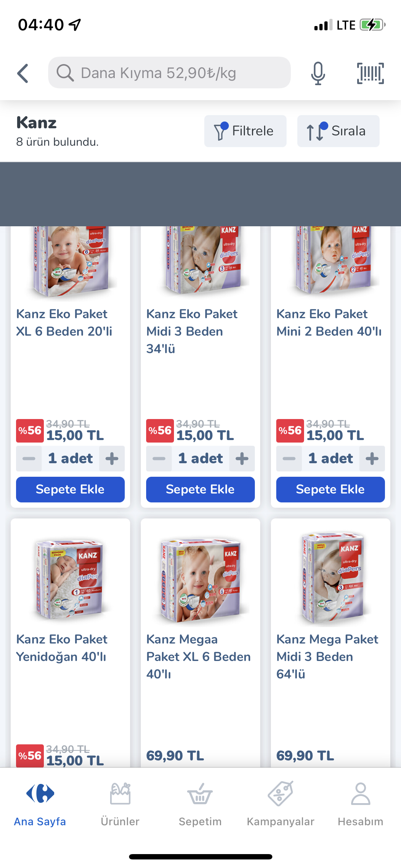Increase quantity of Midi 3 Beden 34'lü
Image resolution: width=401 pixels, height=868 pixels.
tap(242, 459)
